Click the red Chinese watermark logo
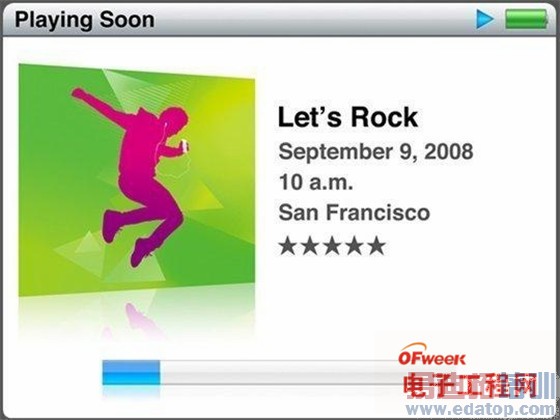 471,386
